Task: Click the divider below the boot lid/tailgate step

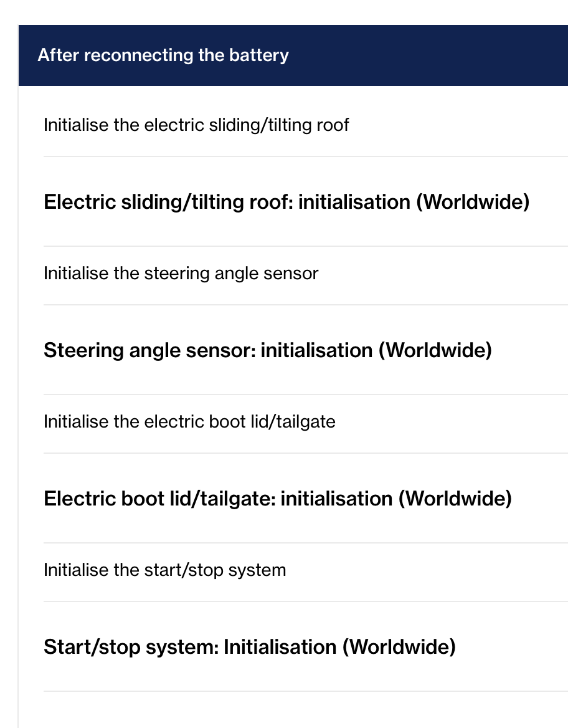Action: [x=306, y=453]
